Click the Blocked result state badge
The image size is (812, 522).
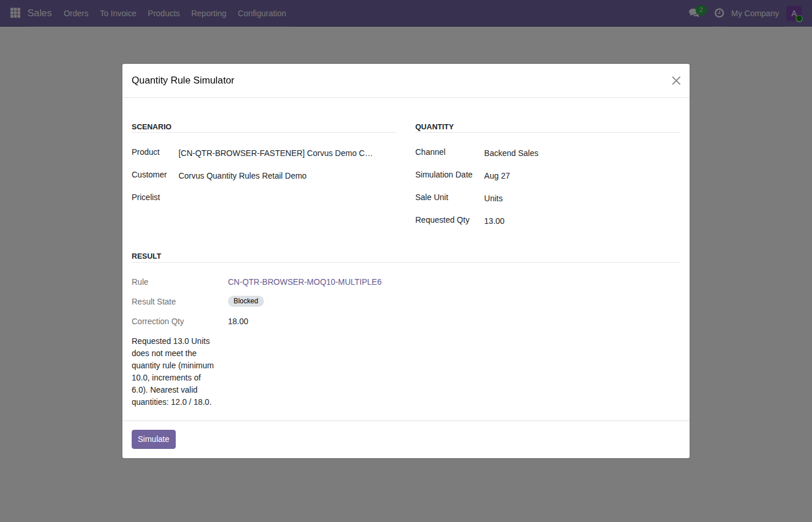pyautogui.click(x=246, y=301)
